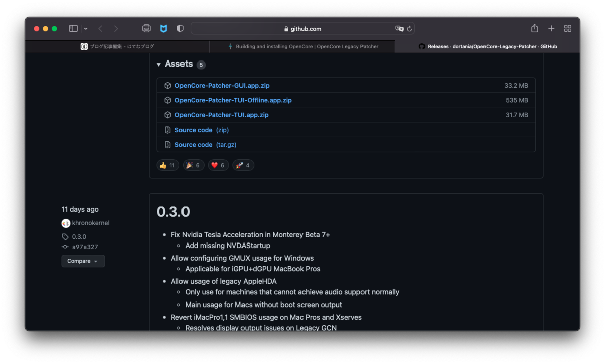The image size is (605, 364).
Task: Download OpenCore-Patcher-TUI-Offline.app.zip
Action: [x=233, y=100]
